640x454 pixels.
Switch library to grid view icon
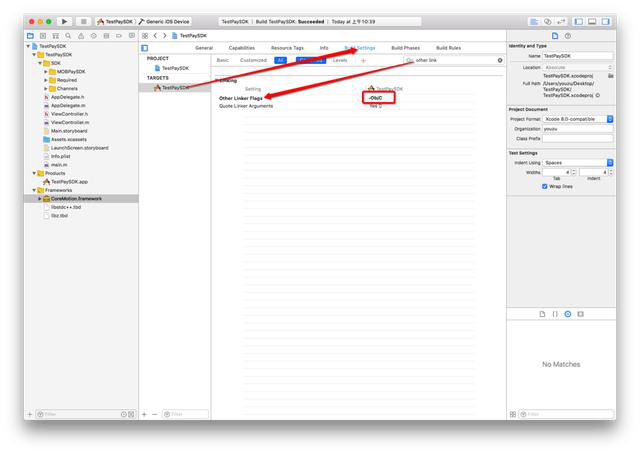tap(513, 414)
